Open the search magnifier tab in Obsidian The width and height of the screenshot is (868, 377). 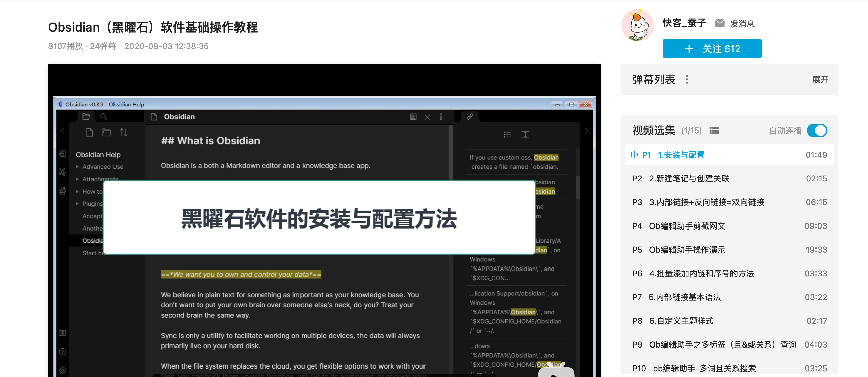(104, 117)
